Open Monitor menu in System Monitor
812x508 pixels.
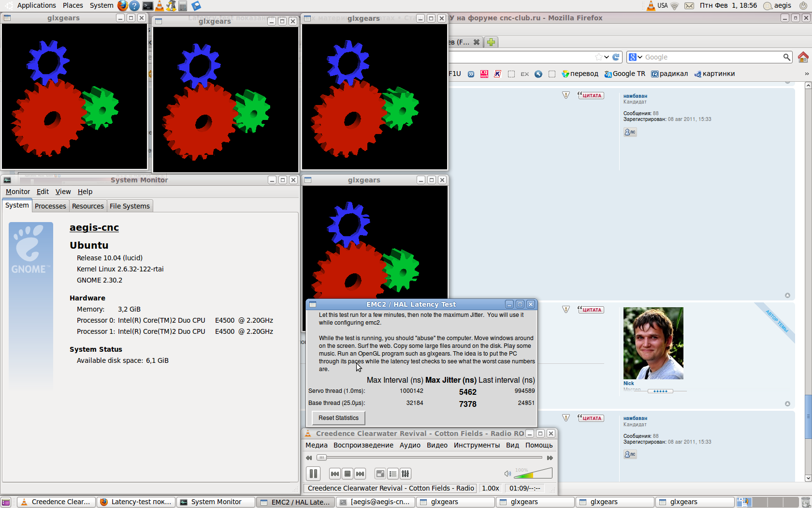click(18, 192)
